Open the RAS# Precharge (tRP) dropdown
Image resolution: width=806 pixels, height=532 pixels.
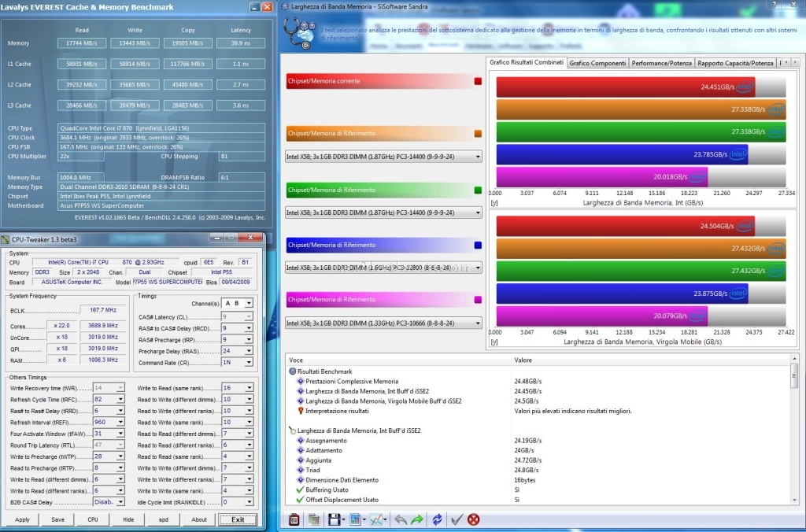click(237, 339)
